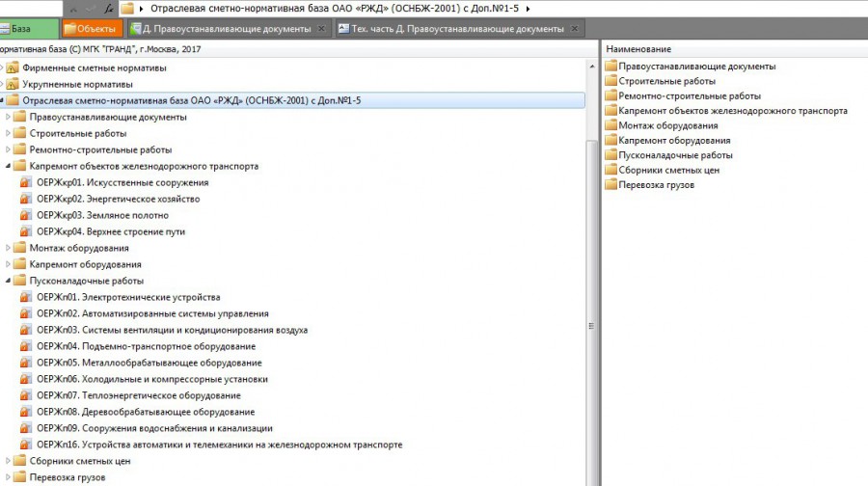Click the ОЕРЖп09 Сооружения водоснабжения book icon

26,428
